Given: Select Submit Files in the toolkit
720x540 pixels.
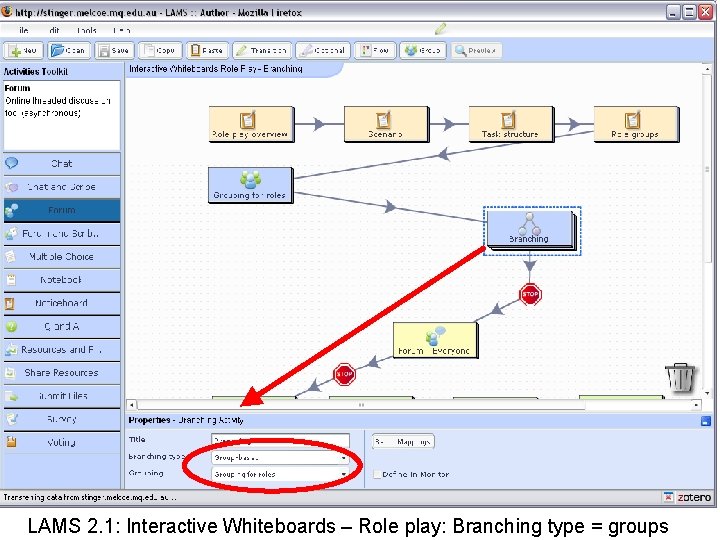Looking at the screenshot, I should (x=62, y=396).
